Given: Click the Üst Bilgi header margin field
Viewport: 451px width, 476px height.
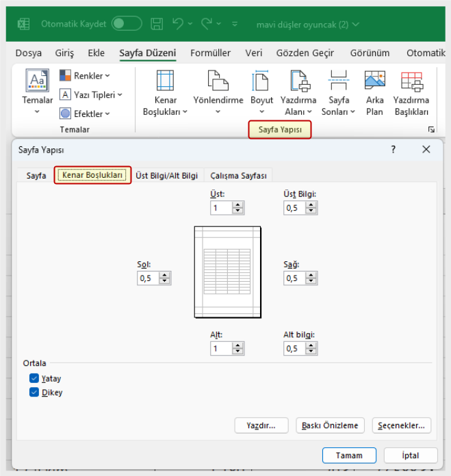Looking at the screenshot, I should [294, 208].
